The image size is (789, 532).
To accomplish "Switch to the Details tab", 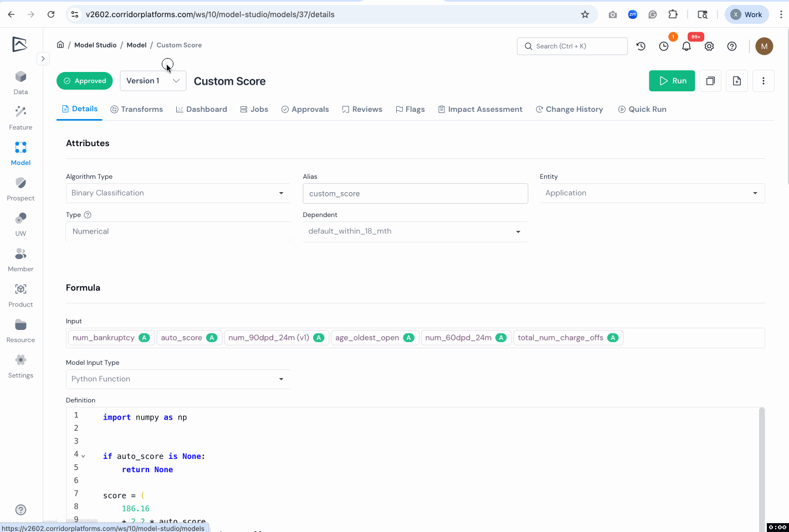I will point(79,109).
